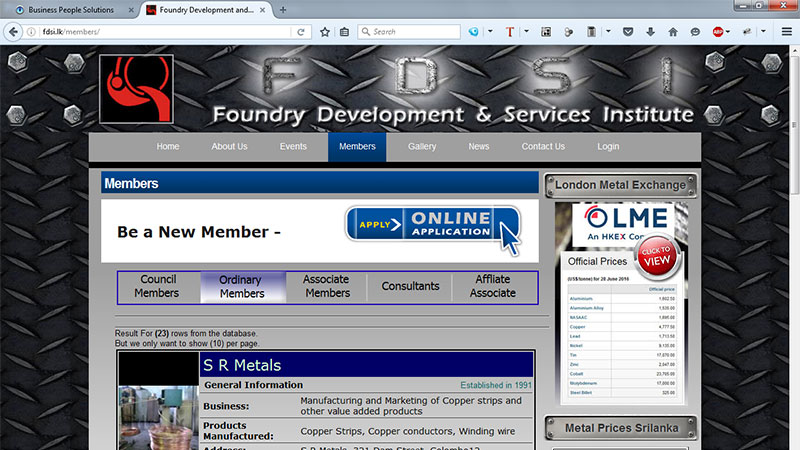Screen dimensions: 800x450
Task: Open the Home navigation item
Action: (x=168, y=146)
